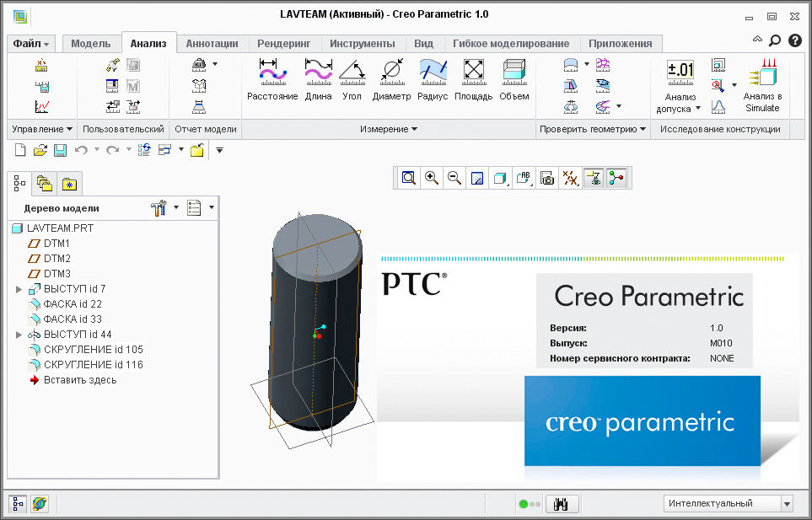The width and height of the screenshot is (812, 520).
Task: Select the Угол angle measurement tool
Action: pos(352,79)
